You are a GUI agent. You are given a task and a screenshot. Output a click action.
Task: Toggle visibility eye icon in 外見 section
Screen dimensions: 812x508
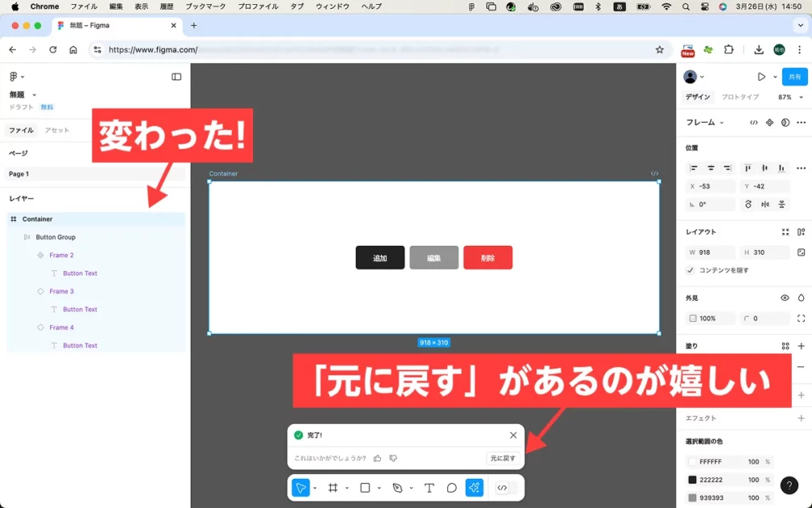[x=785, y=298]
